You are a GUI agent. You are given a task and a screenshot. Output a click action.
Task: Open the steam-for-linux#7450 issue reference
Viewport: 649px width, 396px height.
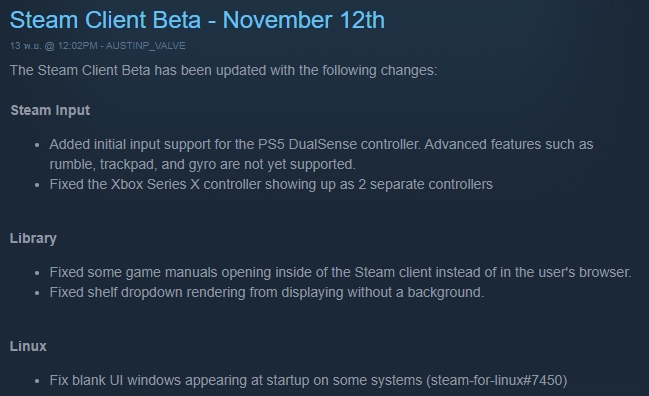click(497, 380)
